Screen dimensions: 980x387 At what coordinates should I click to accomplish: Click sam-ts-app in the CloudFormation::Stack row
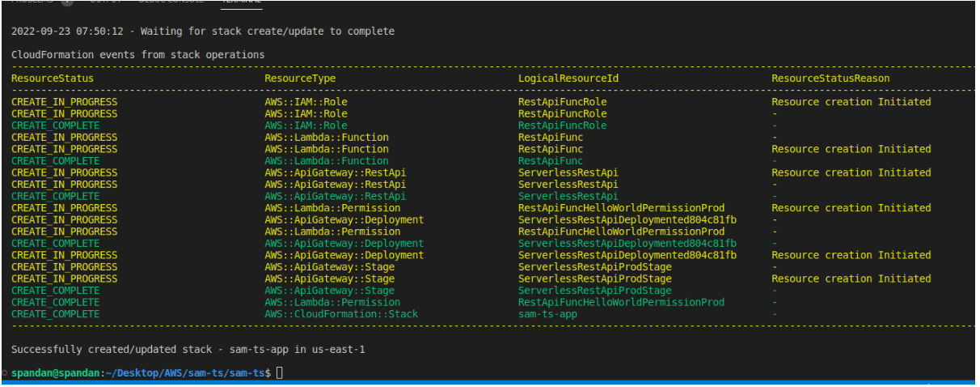(547, 314)
